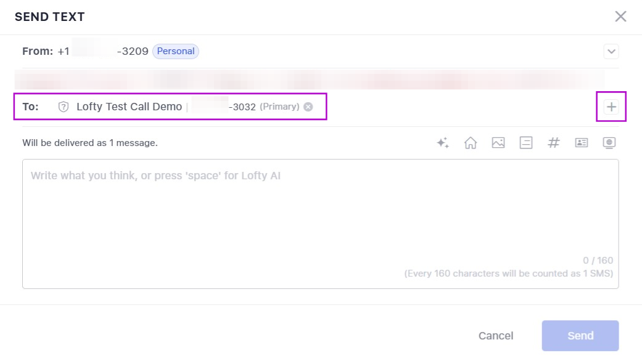
Task: Click the Personal number badge
Action: 176,52
